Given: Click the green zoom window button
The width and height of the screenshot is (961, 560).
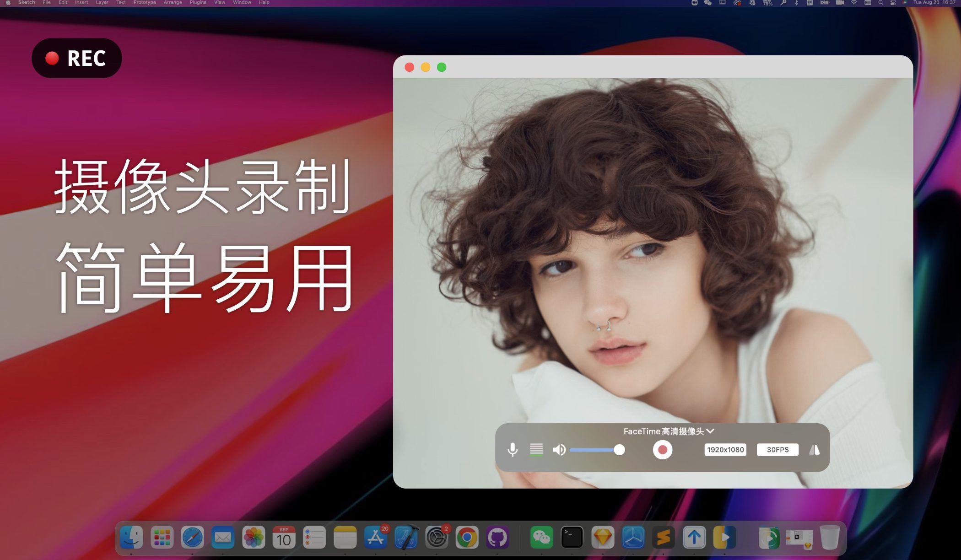Looking at the screenshot, I should [442, 67].
